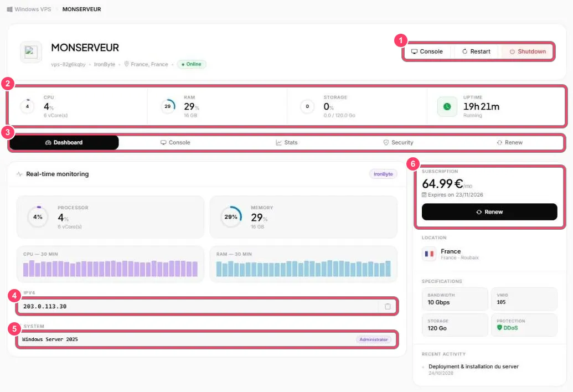Screen dimensions: 573x392
Task: Click the RAM circular gauge showing 29
Action: (168, 106)
